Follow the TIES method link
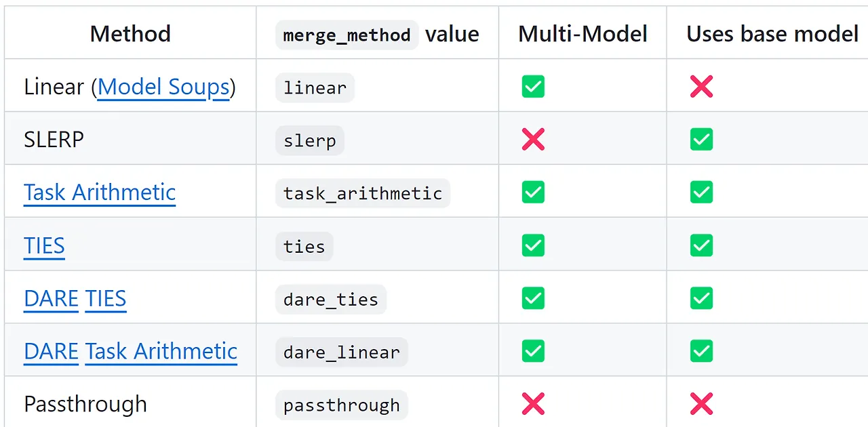Screen dimensions: 868x427 (44, 245)
